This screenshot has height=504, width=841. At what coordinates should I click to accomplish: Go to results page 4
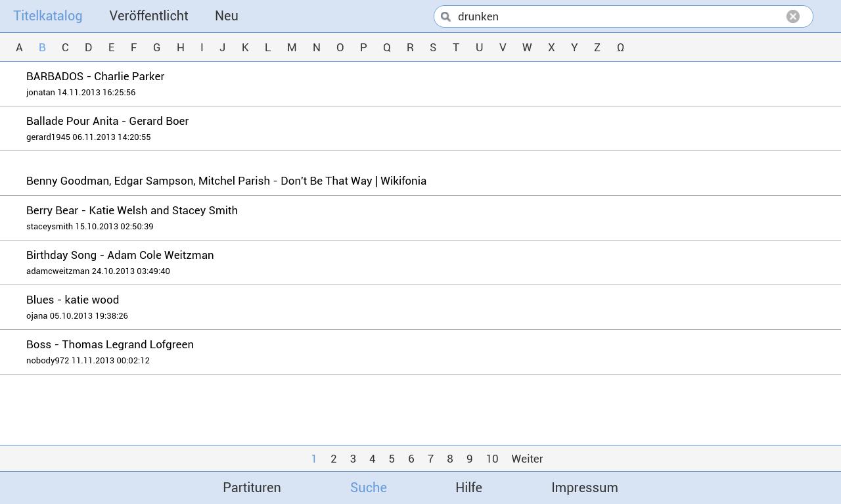coord(372,459)
